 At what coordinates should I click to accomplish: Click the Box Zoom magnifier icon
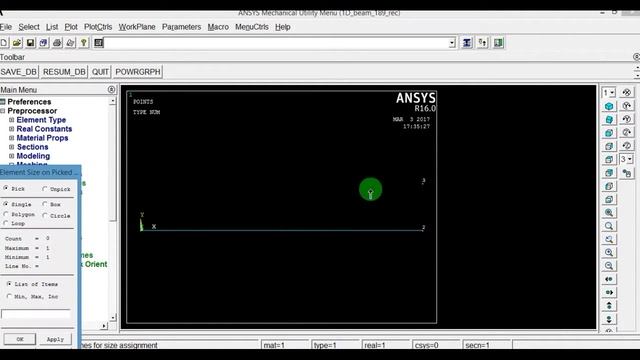click(x=609, y=226)
